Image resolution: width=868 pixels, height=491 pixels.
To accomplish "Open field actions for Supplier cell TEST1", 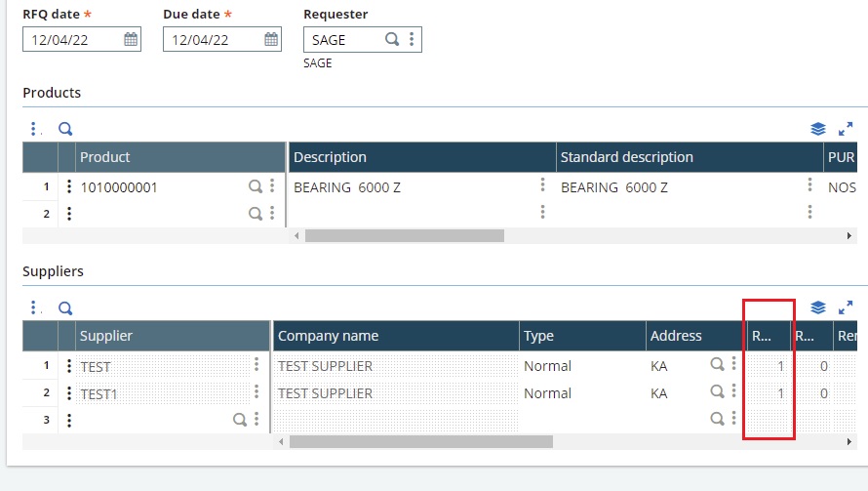I will pyautogui.click(x=256, y=391).
